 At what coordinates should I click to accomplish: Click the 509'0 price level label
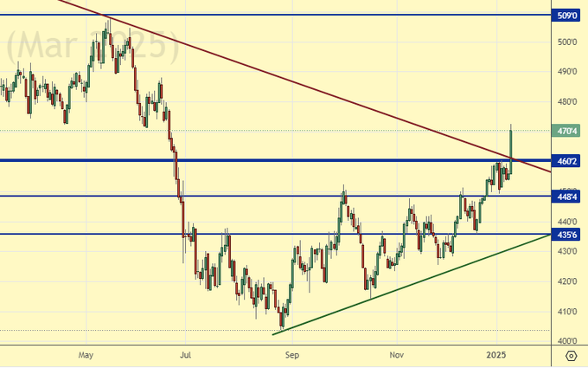click(x=568, y=15)
